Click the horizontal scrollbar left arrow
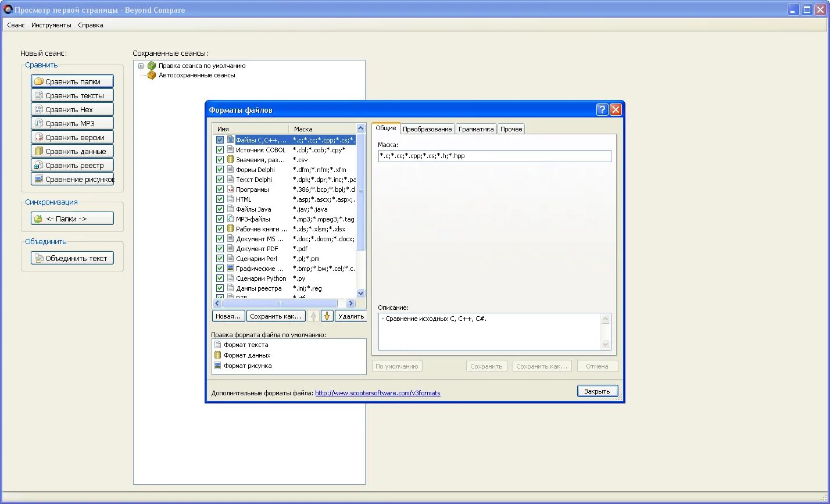The height and width of the screenshot is (504, 830). tap(218, 303)
